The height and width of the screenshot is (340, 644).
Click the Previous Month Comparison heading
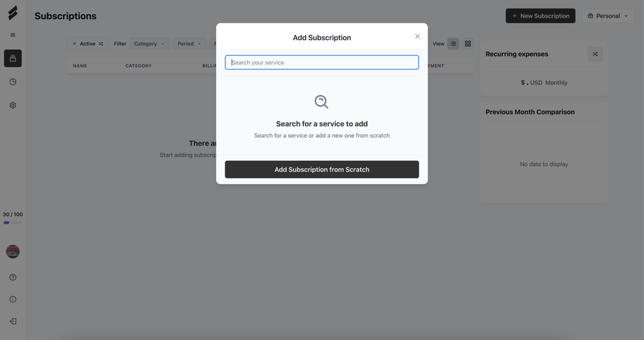point(530,112)
